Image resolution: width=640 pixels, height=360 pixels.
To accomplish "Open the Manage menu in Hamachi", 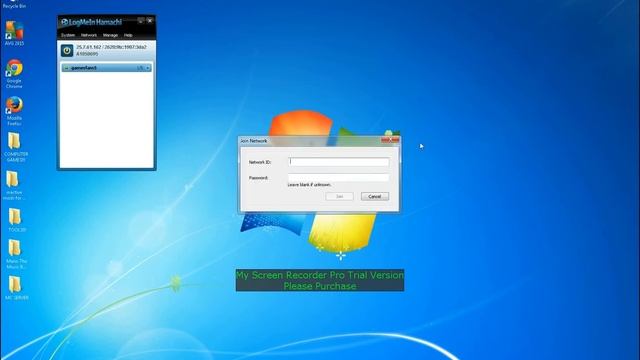I will point(110,36).
